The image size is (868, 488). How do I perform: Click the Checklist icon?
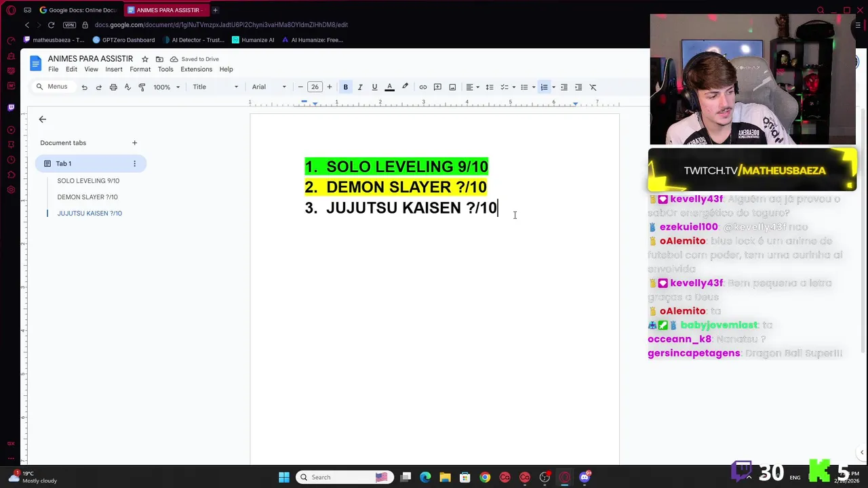pyautogui.click(x=505, y=87)
